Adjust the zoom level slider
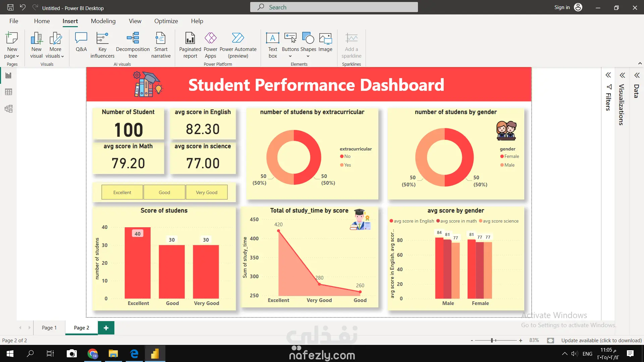 pyautogui.click(x=492, y=340)
